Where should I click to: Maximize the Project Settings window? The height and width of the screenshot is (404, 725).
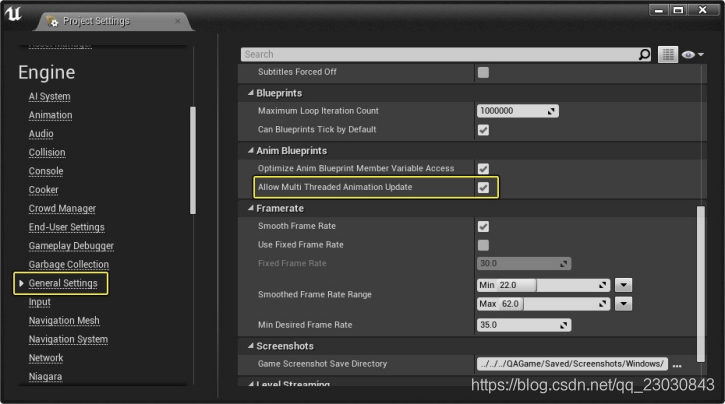(x=678, y=10)
